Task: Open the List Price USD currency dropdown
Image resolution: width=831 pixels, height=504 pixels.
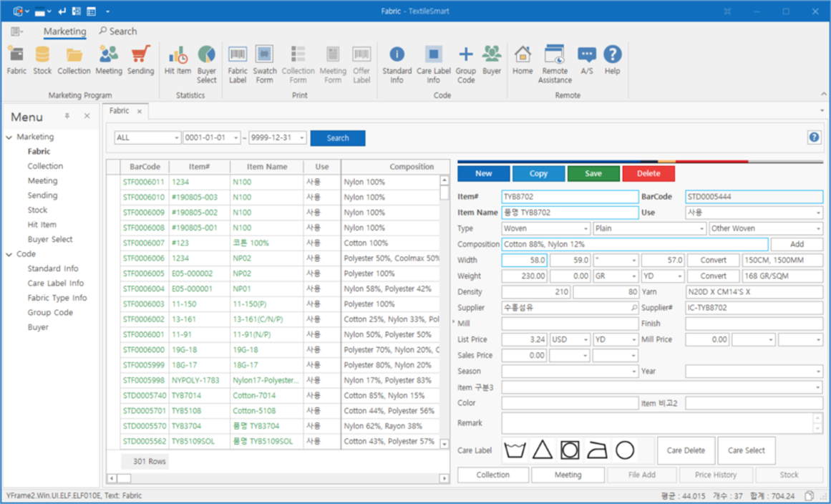Action: point(585,340)
